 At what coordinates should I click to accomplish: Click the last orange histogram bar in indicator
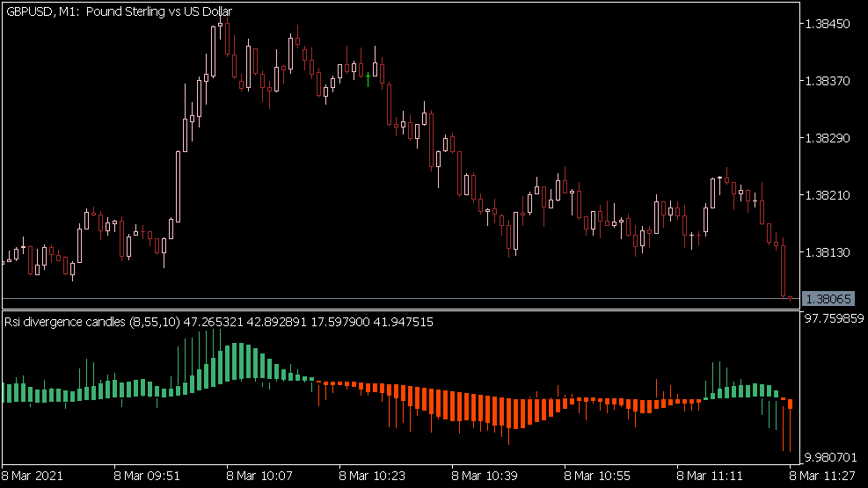pos(791,404)
